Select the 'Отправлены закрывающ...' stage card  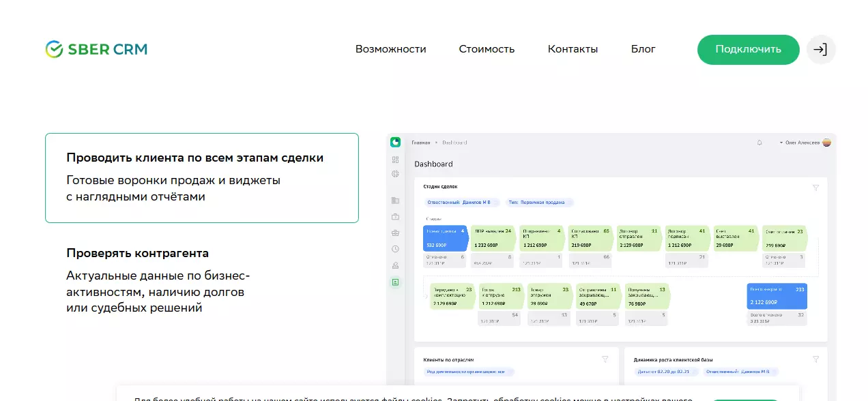(x=598, y=297)
